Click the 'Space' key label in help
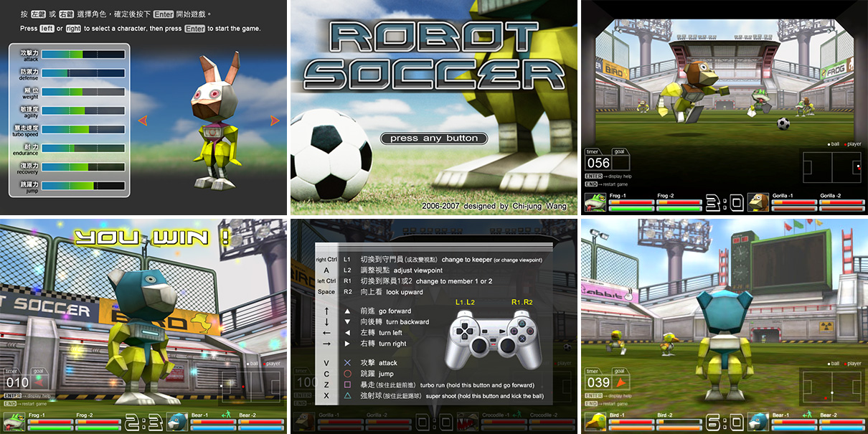Screen dimensions: 868x434 tap(326, 292)
